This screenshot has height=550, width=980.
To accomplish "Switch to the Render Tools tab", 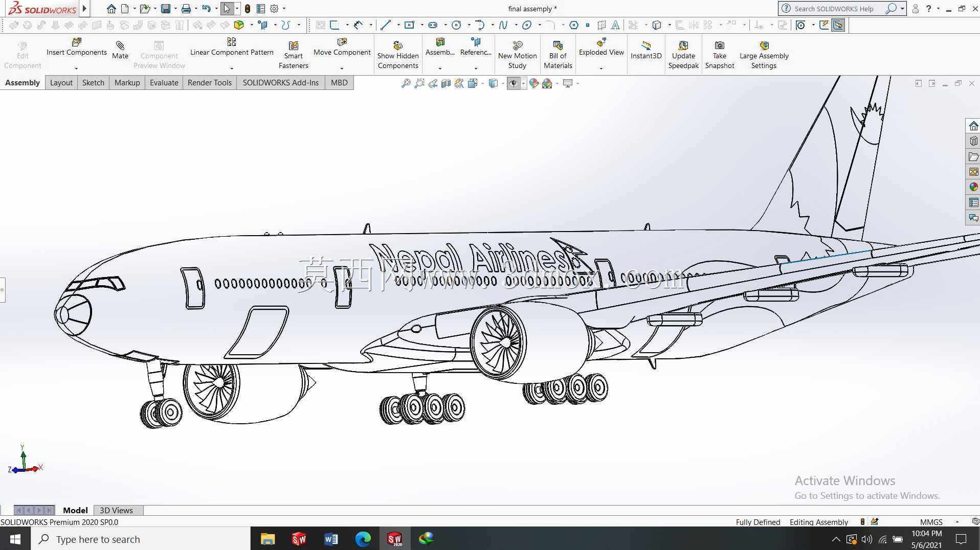I will point(210,83).
